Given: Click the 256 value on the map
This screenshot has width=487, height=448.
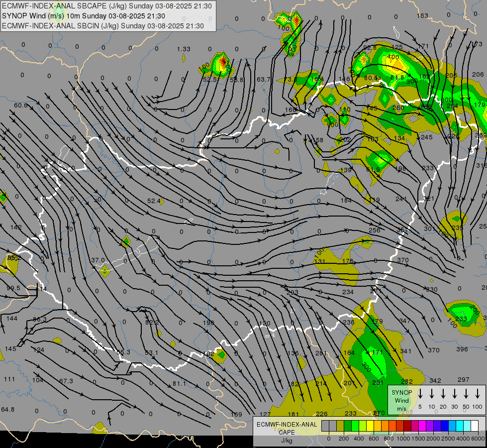Looking at the screenshot, I should (374, 230).
